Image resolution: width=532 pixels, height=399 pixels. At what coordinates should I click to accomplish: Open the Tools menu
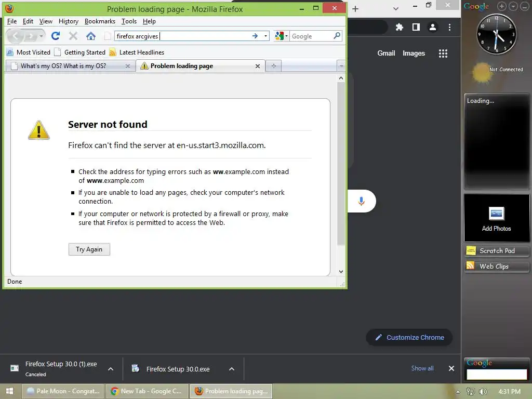pos(129,21)
